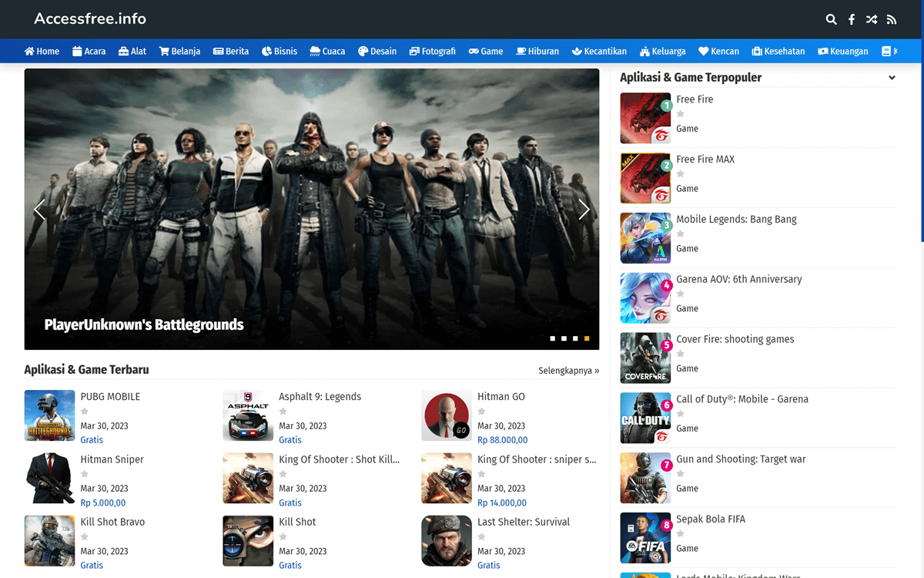Open the Mobile Legends: Bang Bang icon
The image size is (924, 578).
pos(645,238)
